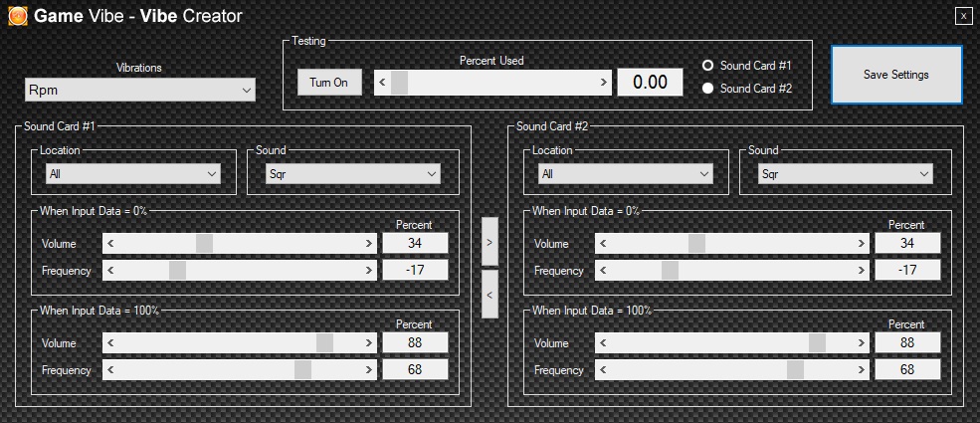Increase Sound Card #1 0% Frequency with right arrow
980x423 pixels.
coord(369,271)
